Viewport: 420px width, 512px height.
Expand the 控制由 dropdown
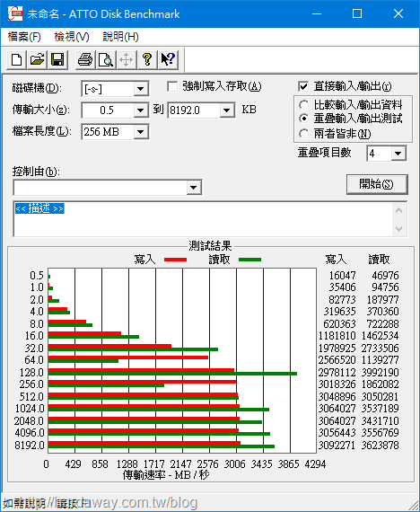click(194, 188)
